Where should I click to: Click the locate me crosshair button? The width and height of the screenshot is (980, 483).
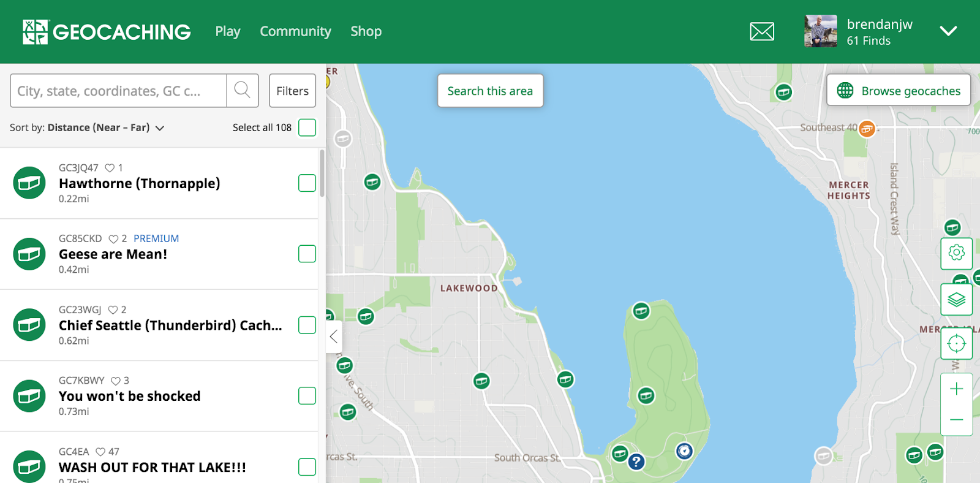pyautogui.click(x=956, y=344)
